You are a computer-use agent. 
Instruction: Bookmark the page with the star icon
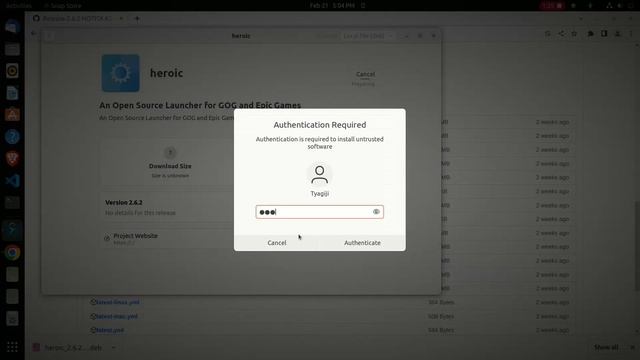coord(574,34)
